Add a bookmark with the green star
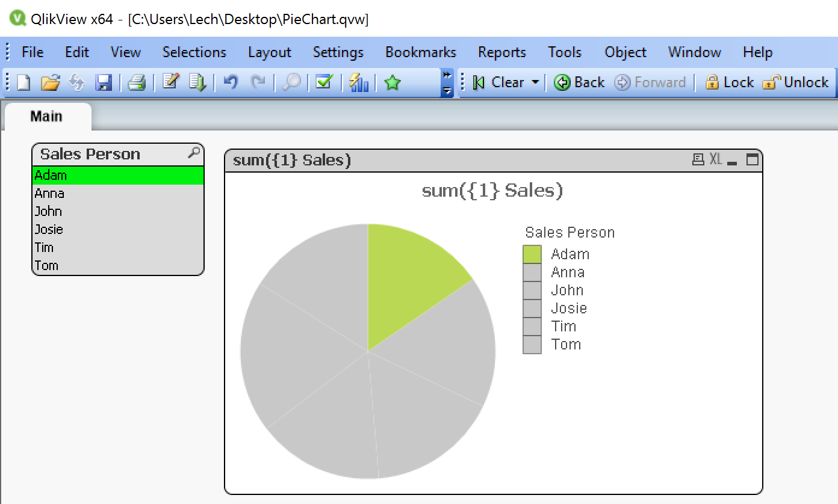This screenshot has width=838, height=504. [393, 82]
